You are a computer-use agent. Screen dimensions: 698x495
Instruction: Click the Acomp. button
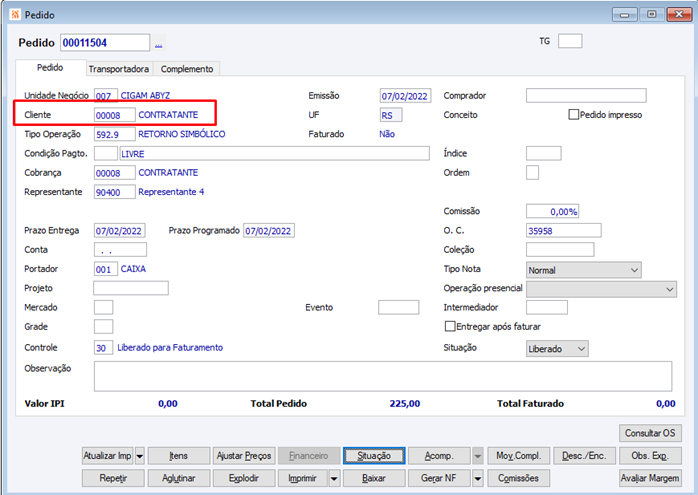[439, 456]
